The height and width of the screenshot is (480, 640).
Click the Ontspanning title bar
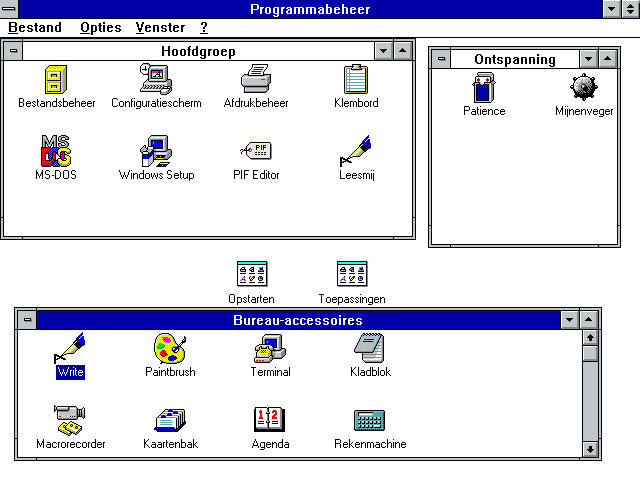pyautogui.click(x=515, y=59)
